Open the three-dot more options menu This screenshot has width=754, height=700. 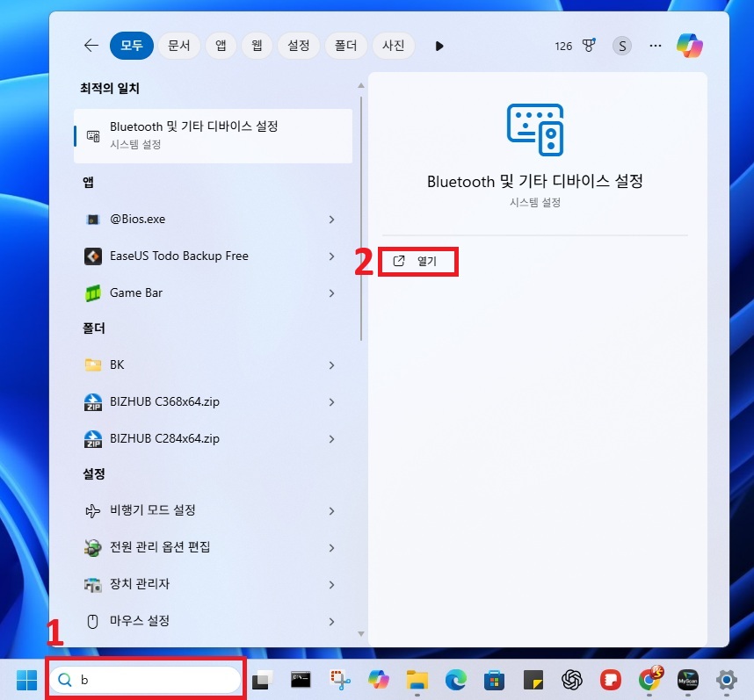655,46
